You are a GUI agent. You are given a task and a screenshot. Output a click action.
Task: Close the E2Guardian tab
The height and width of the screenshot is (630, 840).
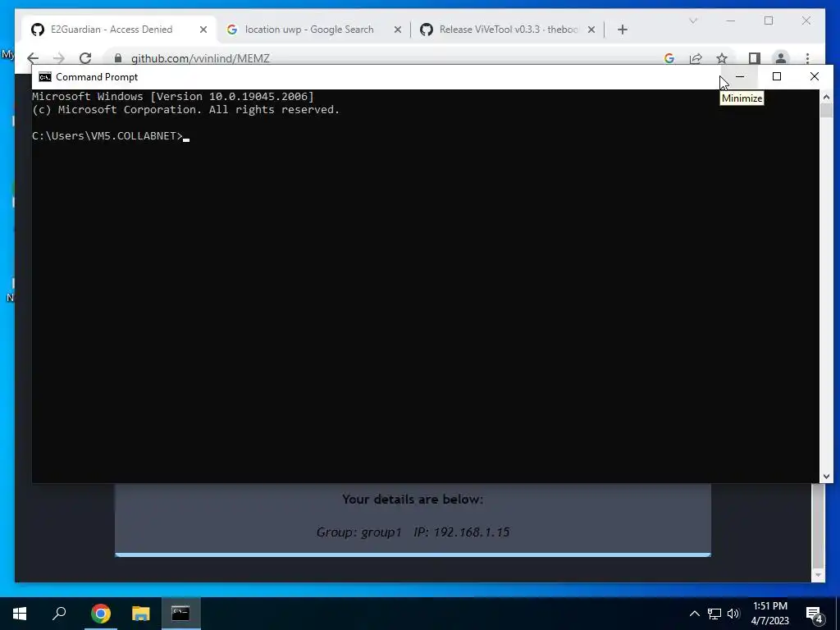(x=203, y=30)
